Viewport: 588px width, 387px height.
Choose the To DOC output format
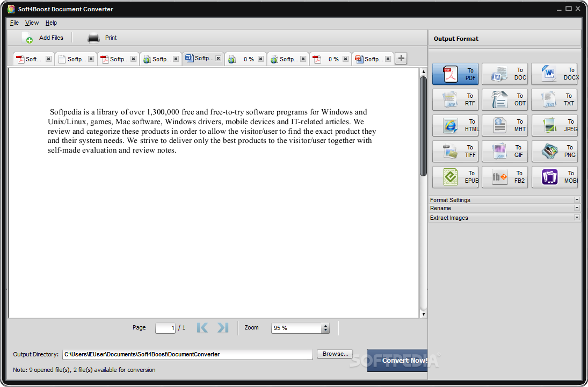tap(505, 74)
